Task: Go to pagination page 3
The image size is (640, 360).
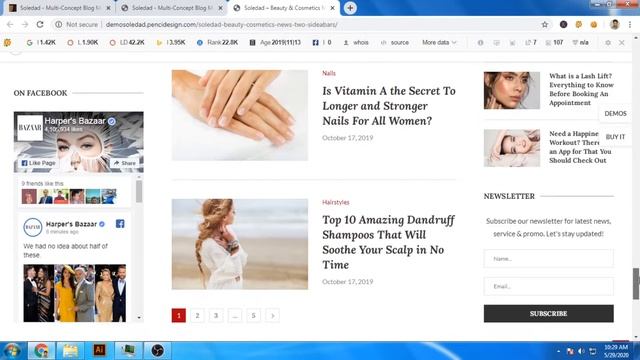Action: click(x=216, y=316)
